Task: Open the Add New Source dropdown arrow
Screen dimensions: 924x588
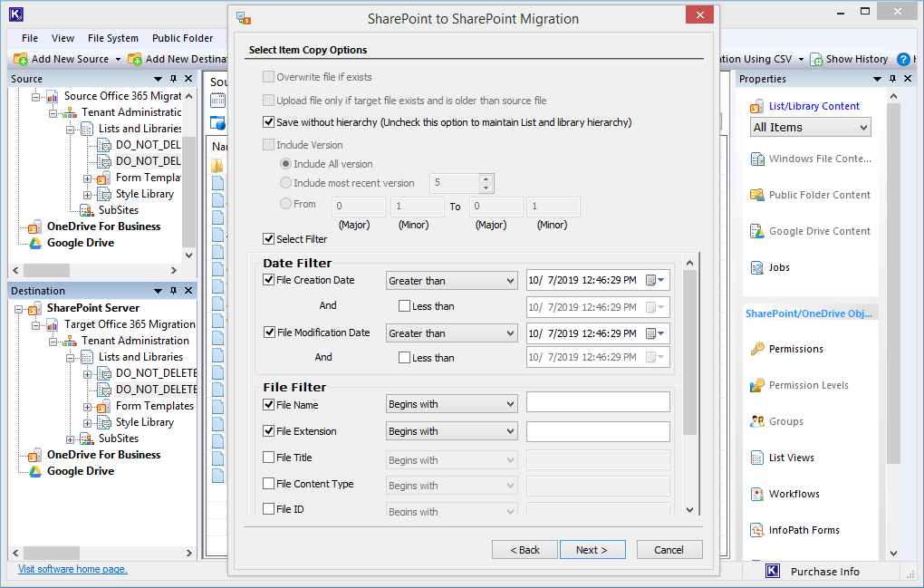Action: click(x=118, y=59)
